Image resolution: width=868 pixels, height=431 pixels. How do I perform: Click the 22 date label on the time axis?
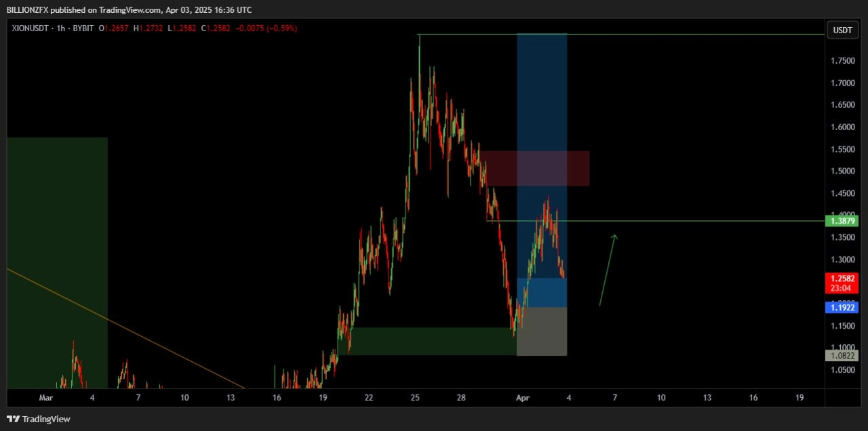click(x=369, y=398)
